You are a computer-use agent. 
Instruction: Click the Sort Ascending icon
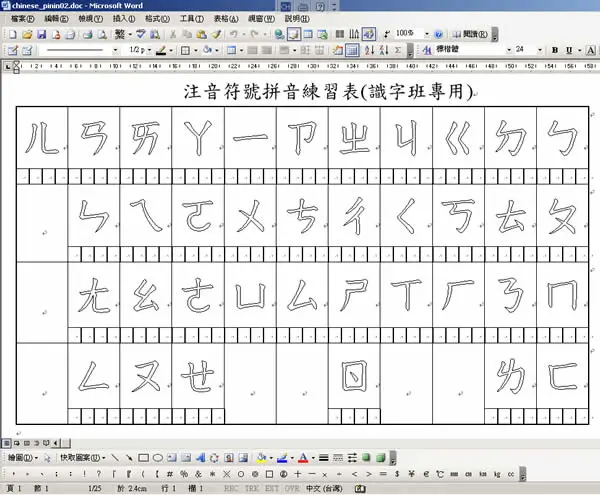(x=369, y=50)
